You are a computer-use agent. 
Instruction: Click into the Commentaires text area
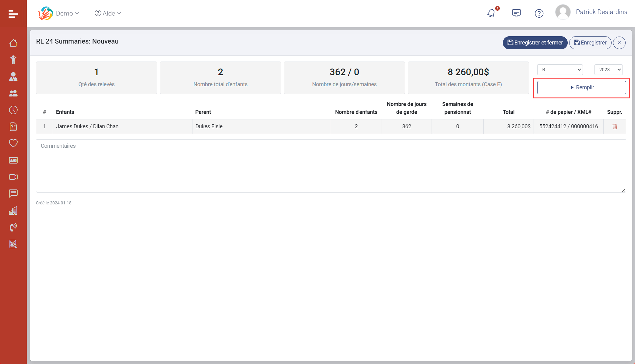331,166
